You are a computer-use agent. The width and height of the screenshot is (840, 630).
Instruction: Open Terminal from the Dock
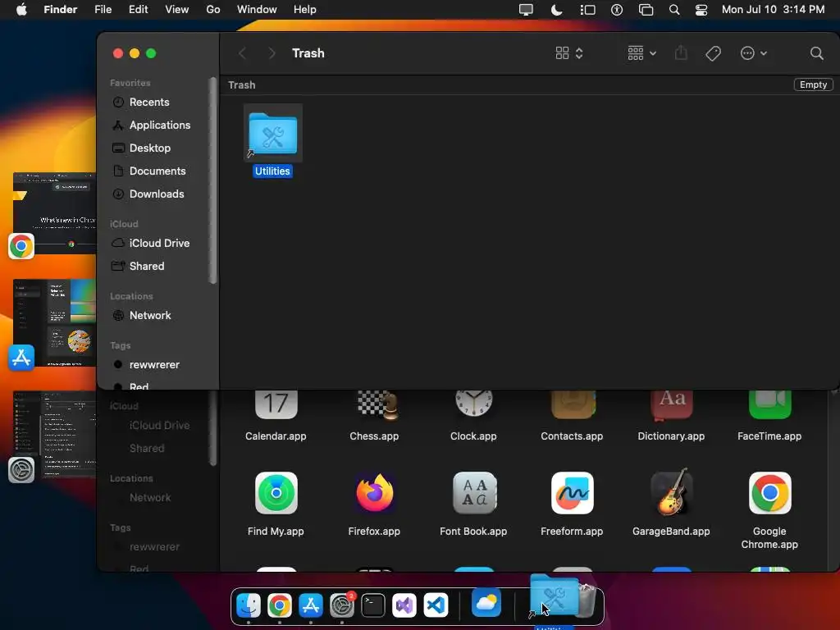click(x=373, y=605)
